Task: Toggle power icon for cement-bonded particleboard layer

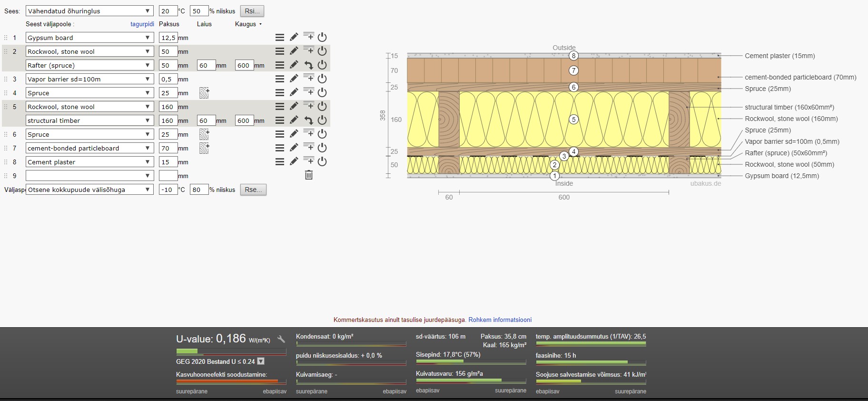Action: tap(322, 148)
